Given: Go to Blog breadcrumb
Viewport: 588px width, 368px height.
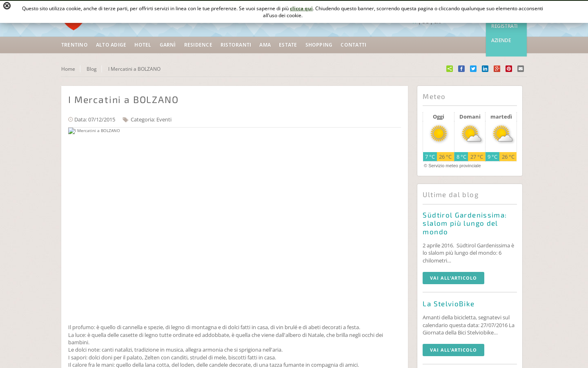Looking at the screenshot, I should (91, 69).
